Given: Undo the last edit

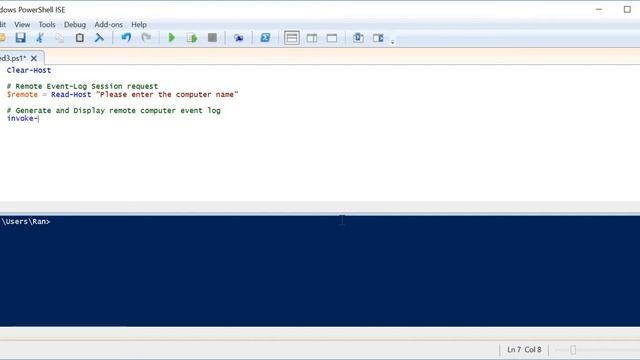Looking at the screenshot, I should pyautogui.click(x=126, y=38).
